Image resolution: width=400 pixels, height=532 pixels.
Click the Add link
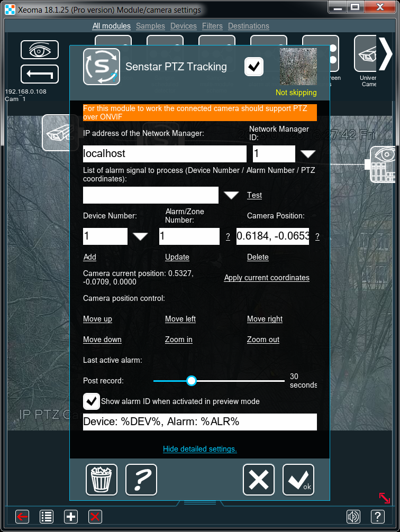[89, 257]
